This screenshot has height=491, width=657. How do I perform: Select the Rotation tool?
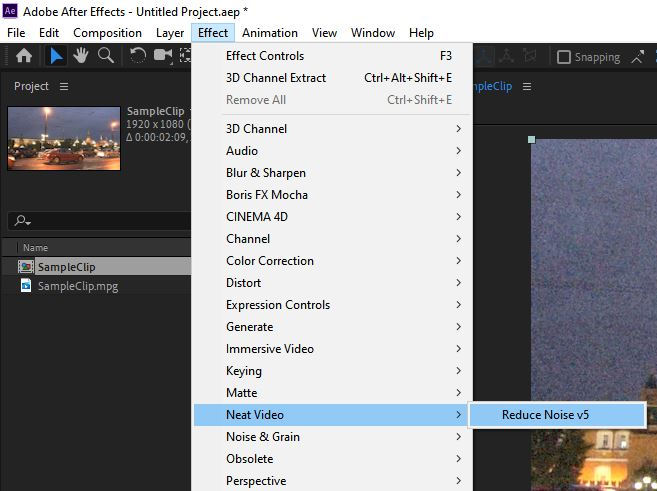138,57
